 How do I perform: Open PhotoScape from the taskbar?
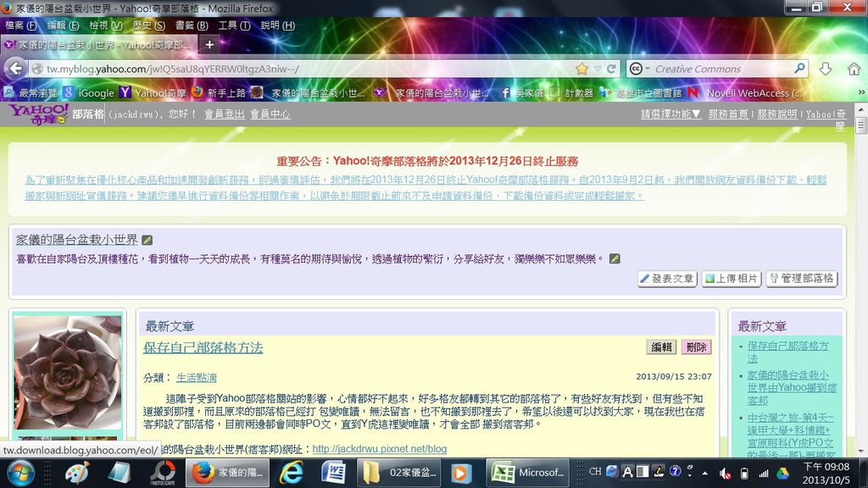click(163, 473)
